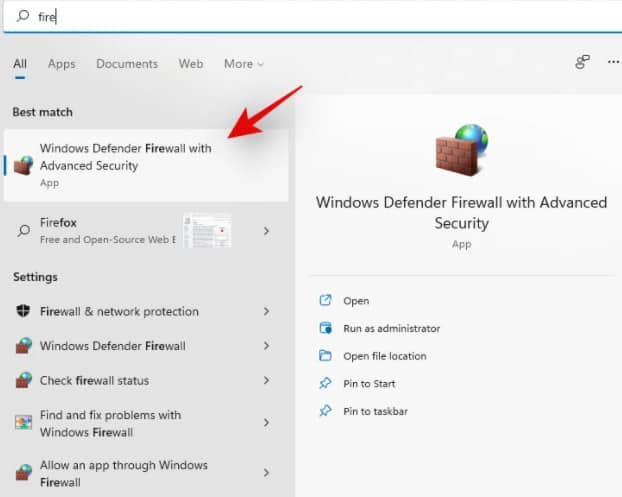Image resolution: width=622 pixels, height=497 pixels.
Task: Select the Web search tab
Action: 191,64
